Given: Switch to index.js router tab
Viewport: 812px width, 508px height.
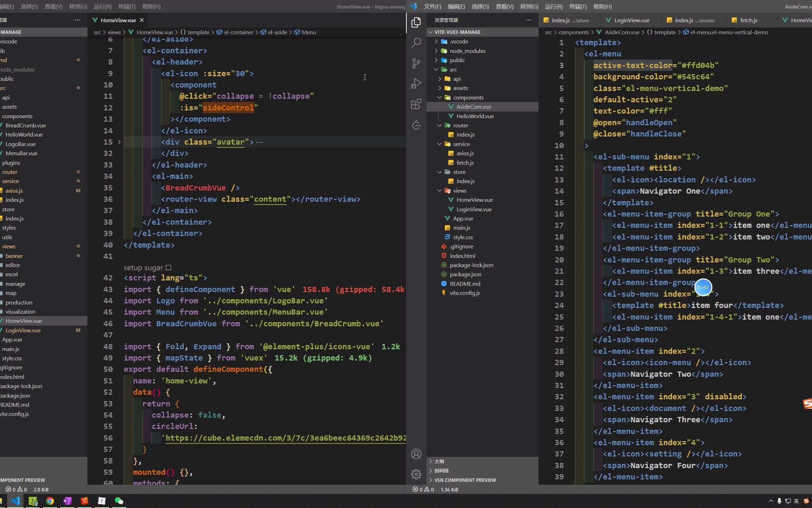Looking at the screenshot, I should coord(694,20).
